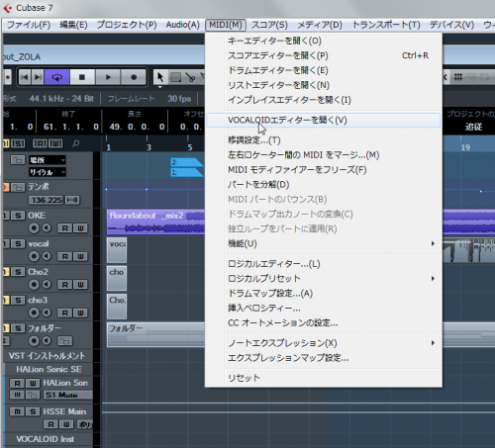Toggle global Read [R] automation button
The height and width of the screenshot is (448, 495).
pos(40,143)
